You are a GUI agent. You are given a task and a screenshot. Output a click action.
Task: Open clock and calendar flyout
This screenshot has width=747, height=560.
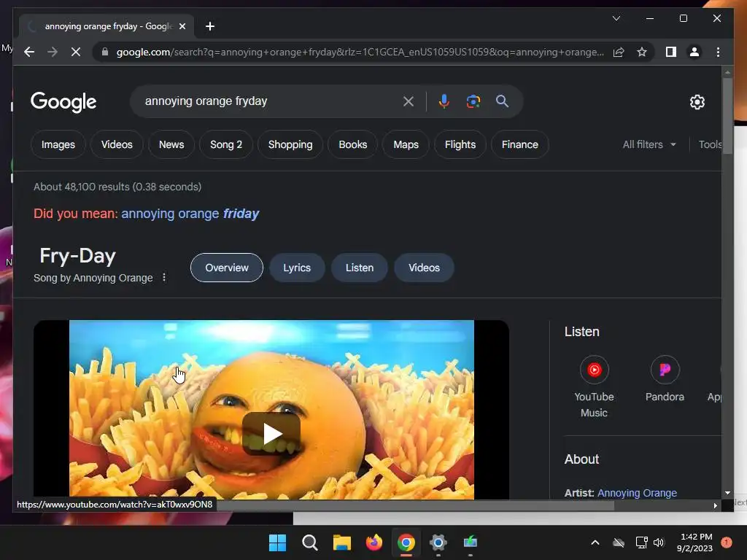pos(695,542)
